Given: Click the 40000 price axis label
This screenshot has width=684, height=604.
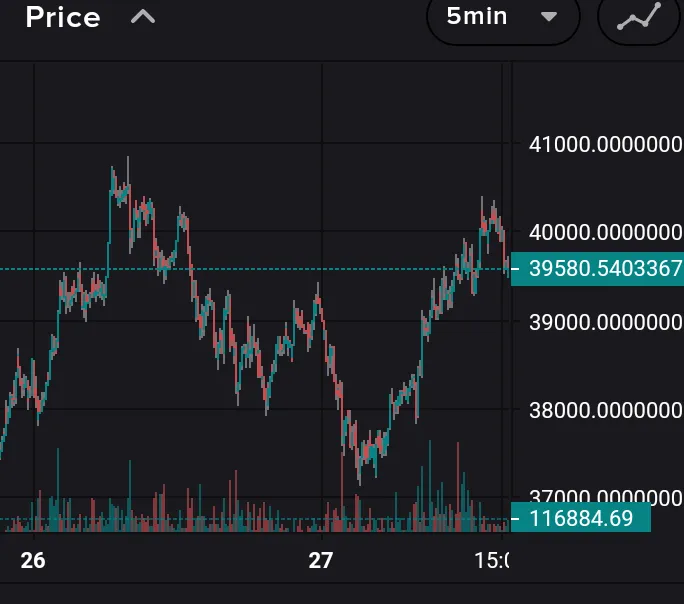Looking at the screenshot, I should point(605,232).
